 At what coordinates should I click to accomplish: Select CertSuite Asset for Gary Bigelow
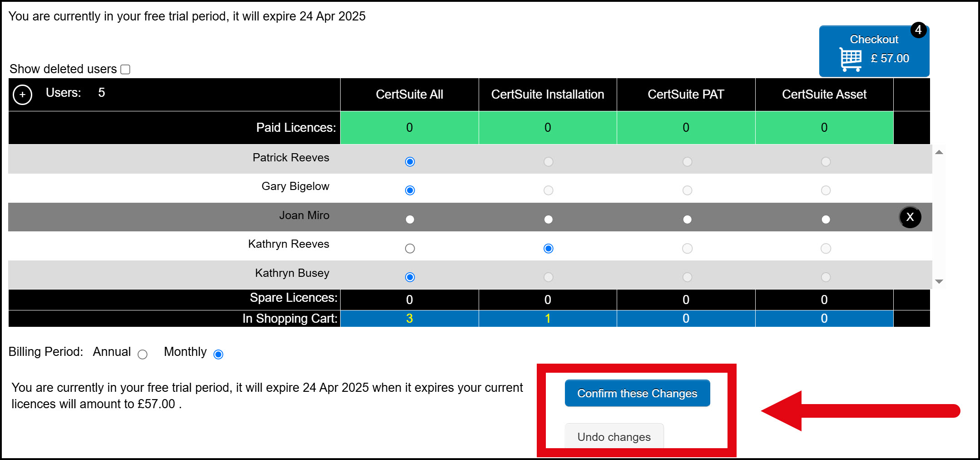pos(826,190)
